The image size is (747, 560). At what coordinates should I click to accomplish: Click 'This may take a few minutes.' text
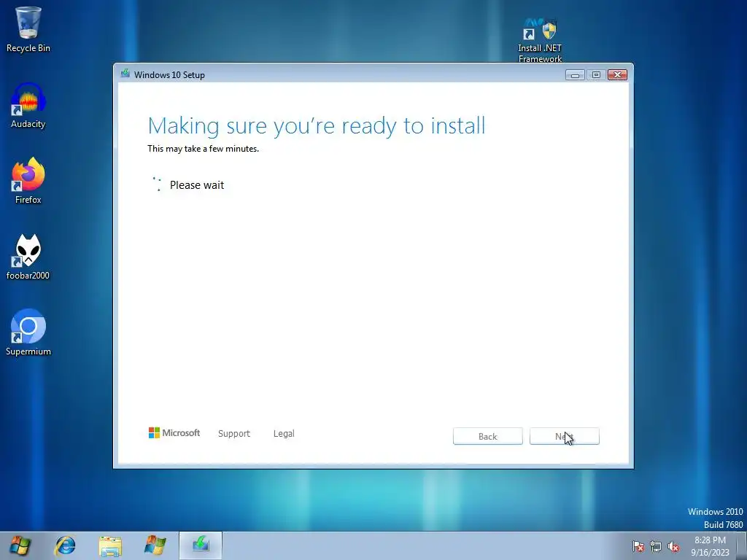pyautogui.click(x=203, y=149)
